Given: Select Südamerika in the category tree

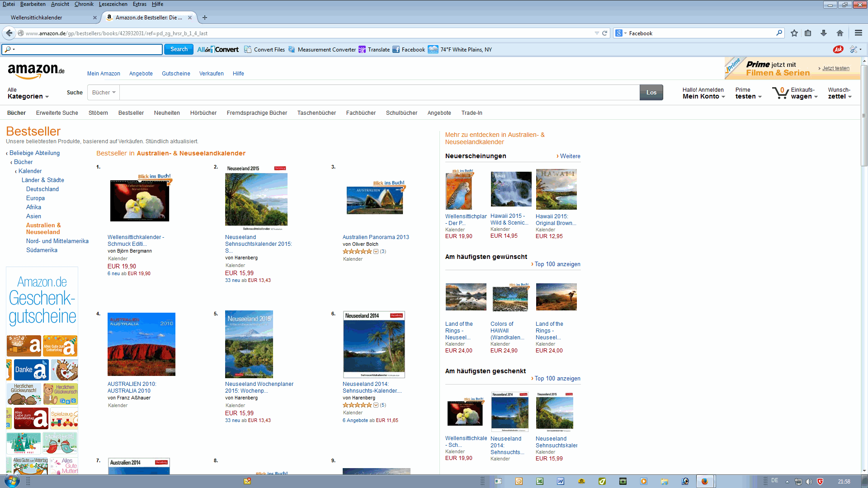Looking at the screenshot, I should tap(42, 250).
